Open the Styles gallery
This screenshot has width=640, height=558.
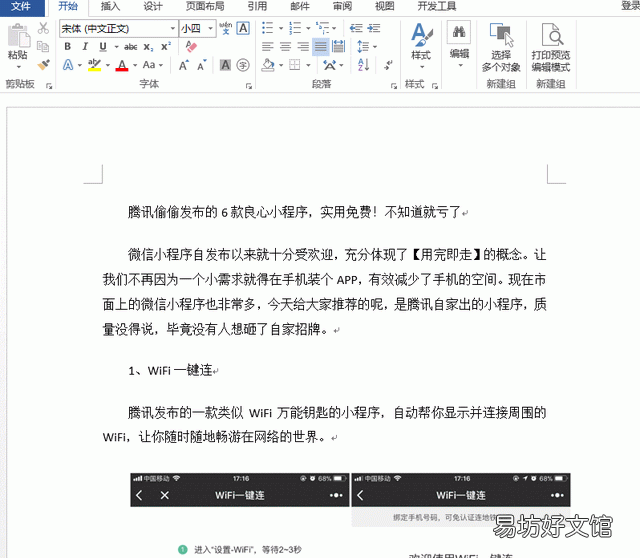pos(421,44)
